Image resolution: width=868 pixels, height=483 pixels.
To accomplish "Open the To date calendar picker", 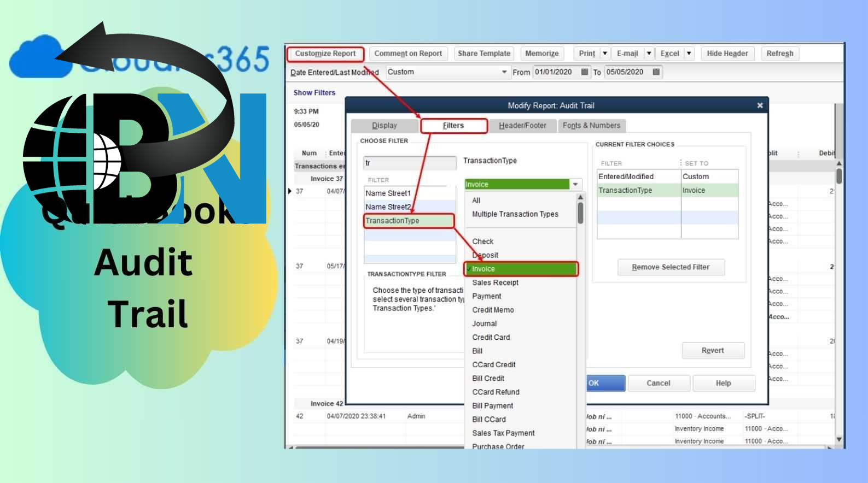I will click(x=656, y=72).
